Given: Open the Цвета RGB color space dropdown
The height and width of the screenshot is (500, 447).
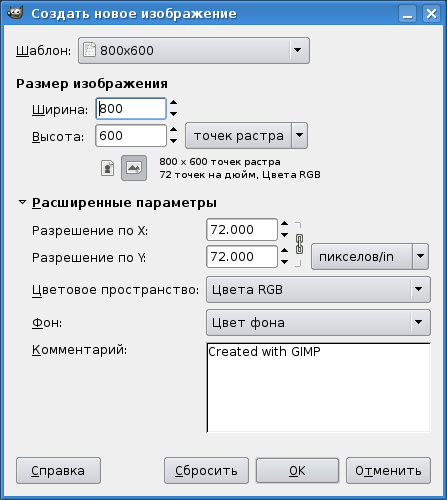Looking at the screenshot, I should [318, 289].
